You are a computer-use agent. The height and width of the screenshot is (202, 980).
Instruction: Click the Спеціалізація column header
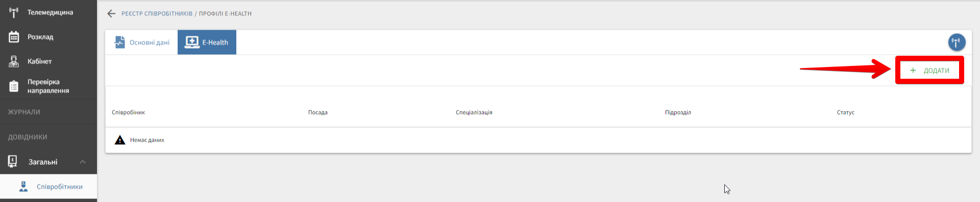(474, 113)
